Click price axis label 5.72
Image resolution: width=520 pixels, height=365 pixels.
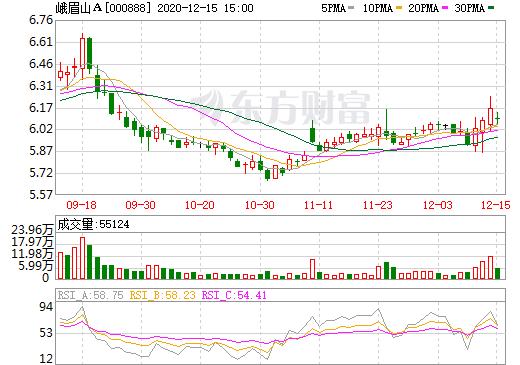(x=41, y=173)
